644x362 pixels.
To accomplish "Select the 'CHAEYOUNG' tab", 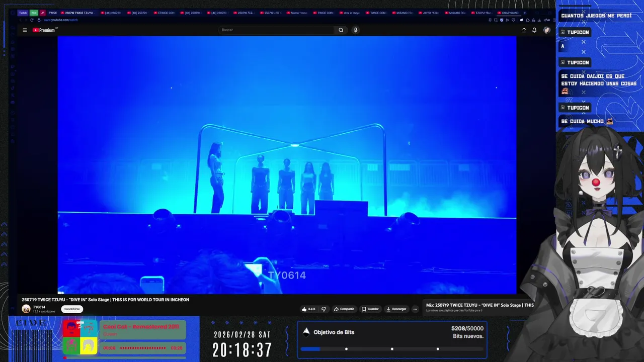I will pyautogui.click(x=509, y=13).
